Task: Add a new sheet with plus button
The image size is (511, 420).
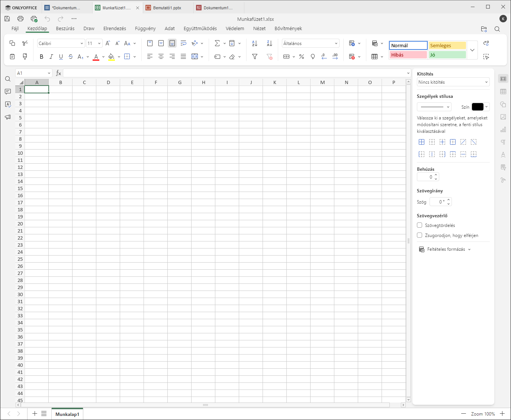Action: [x=35, y=414]
